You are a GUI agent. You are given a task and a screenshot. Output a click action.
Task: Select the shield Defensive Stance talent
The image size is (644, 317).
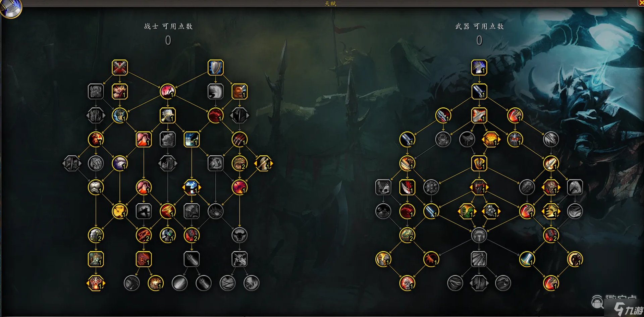coord(216,67)
